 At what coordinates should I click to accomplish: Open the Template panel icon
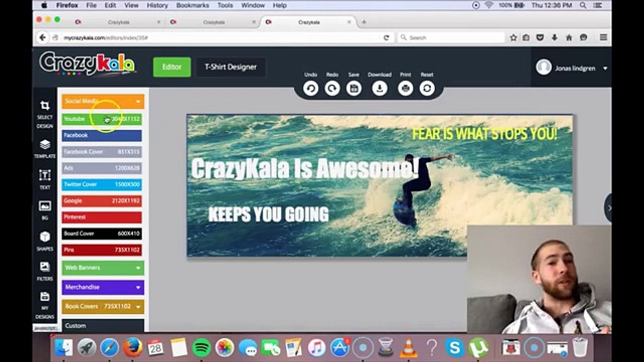point(45,149)
